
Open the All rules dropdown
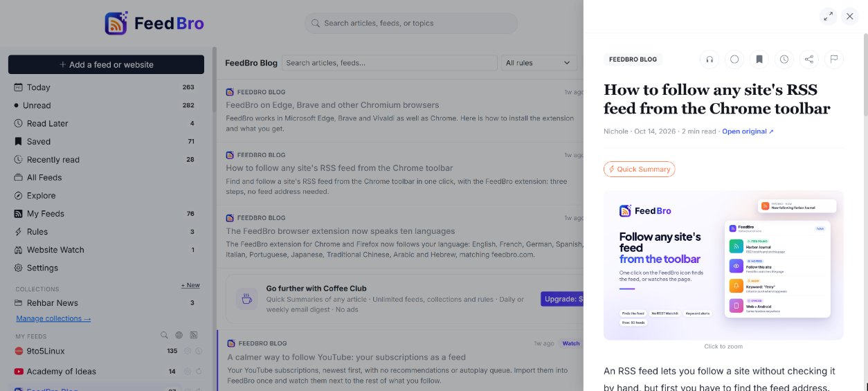pos(539,63)
